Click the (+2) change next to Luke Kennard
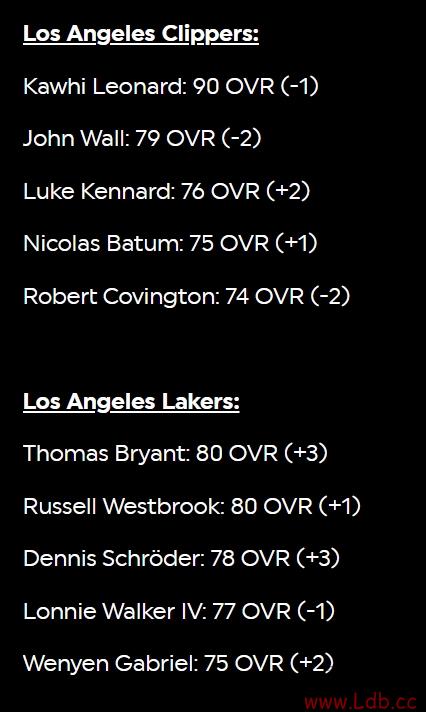Viewport: 426px width, 712px height. click(x=288, y=191)
